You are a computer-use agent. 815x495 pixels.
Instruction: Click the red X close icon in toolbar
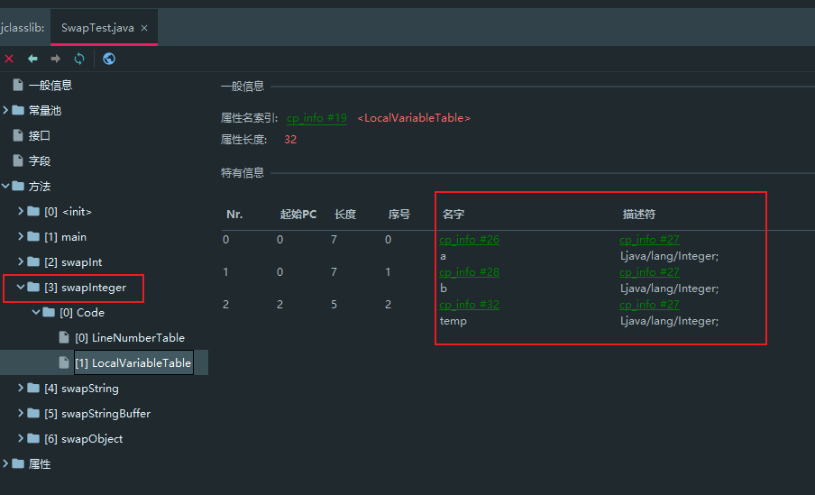click(x=9, y=59)
